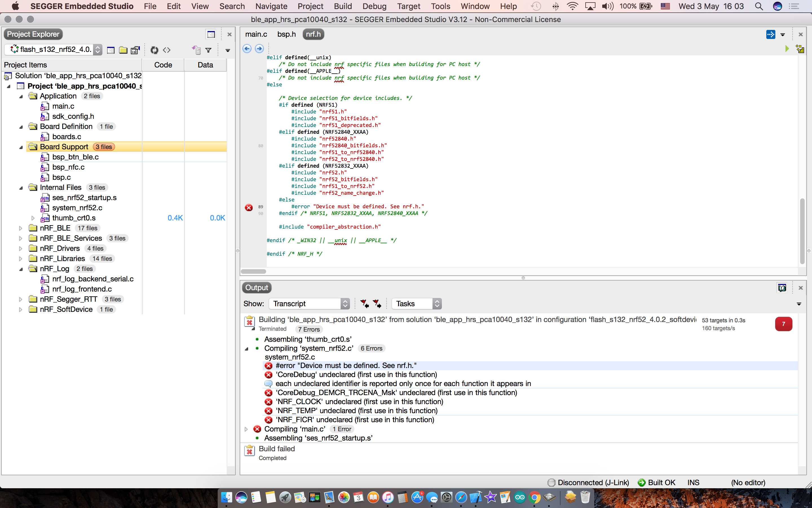Open the Build menu

[x=343, y=6]
